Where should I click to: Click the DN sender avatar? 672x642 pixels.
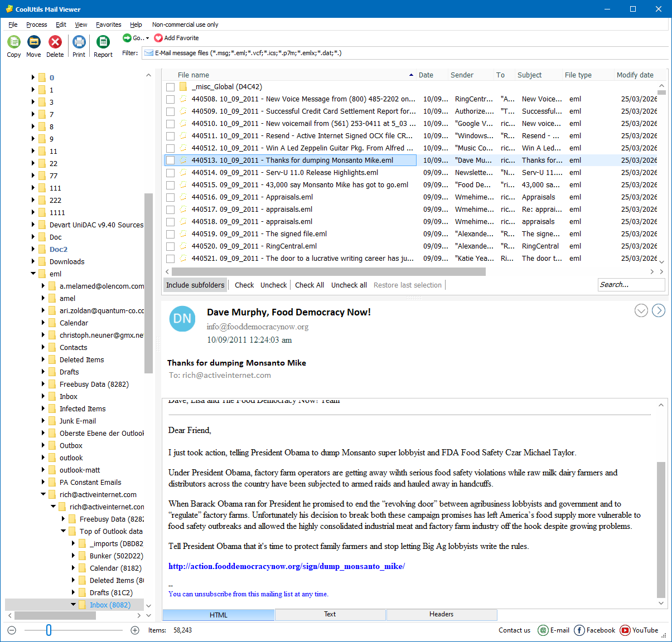tap(182, 319)
